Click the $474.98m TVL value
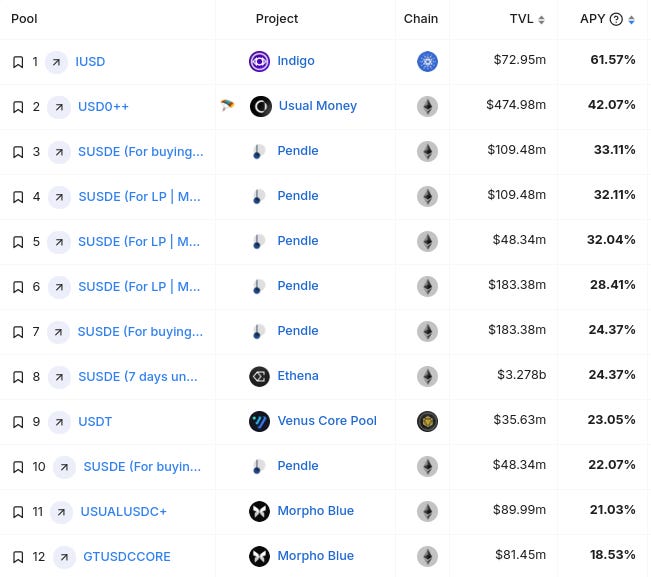This screenshot has width=651, height=577. click(516, 105)
